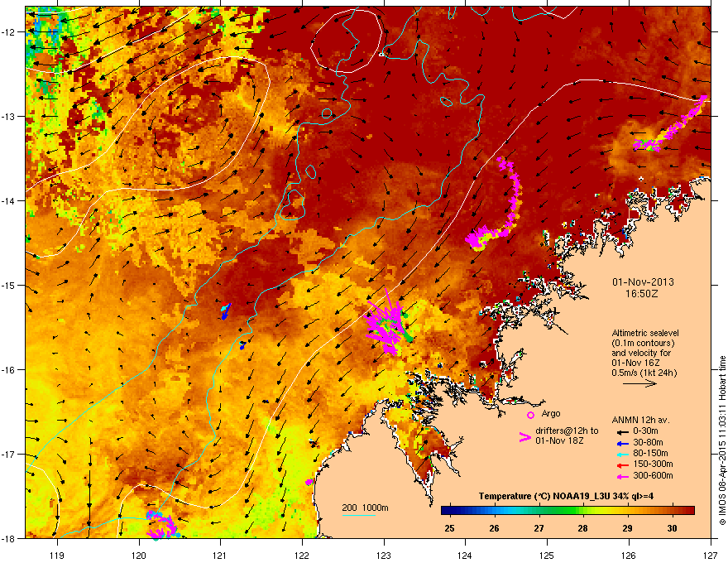Viewport: 728px width, 563px height.
Task: Click the '30-80m' depth label
Action: pyautogui.click(x=648, y=442)
